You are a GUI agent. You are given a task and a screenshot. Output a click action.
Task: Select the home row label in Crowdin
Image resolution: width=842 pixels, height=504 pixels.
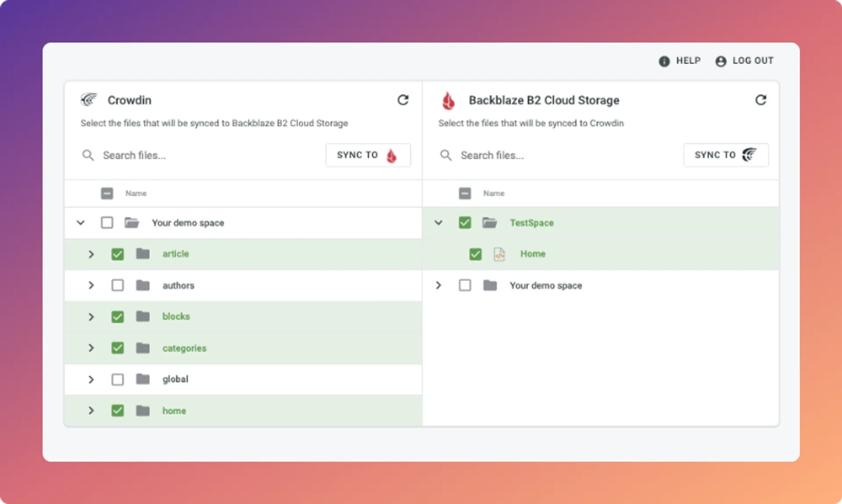[x=174, y=411]
